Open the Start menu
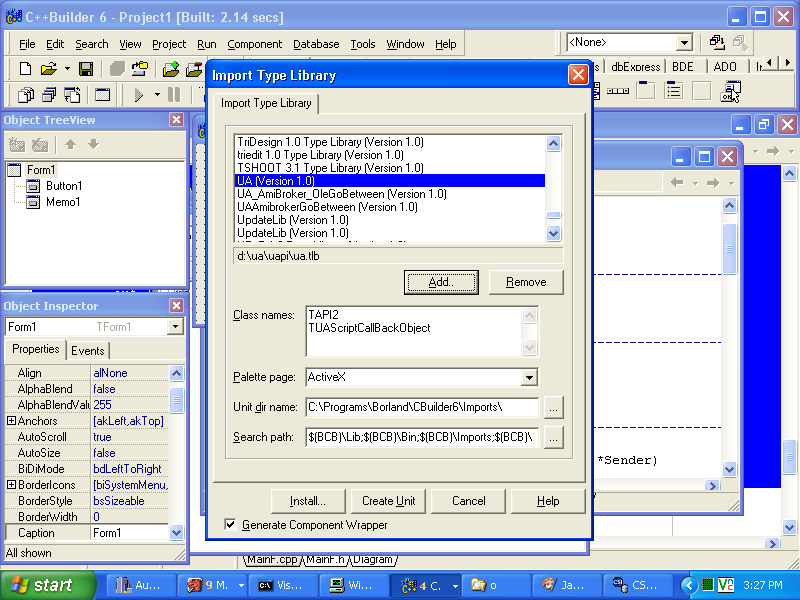The image size is (800, 600). [40, 585]
